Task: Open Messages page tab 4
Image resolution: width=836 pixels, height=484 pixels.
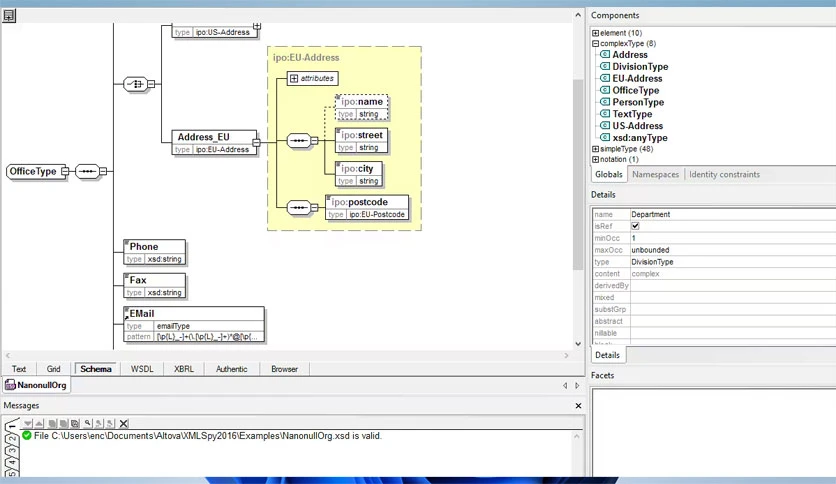Action: click(x=12, y=463)
